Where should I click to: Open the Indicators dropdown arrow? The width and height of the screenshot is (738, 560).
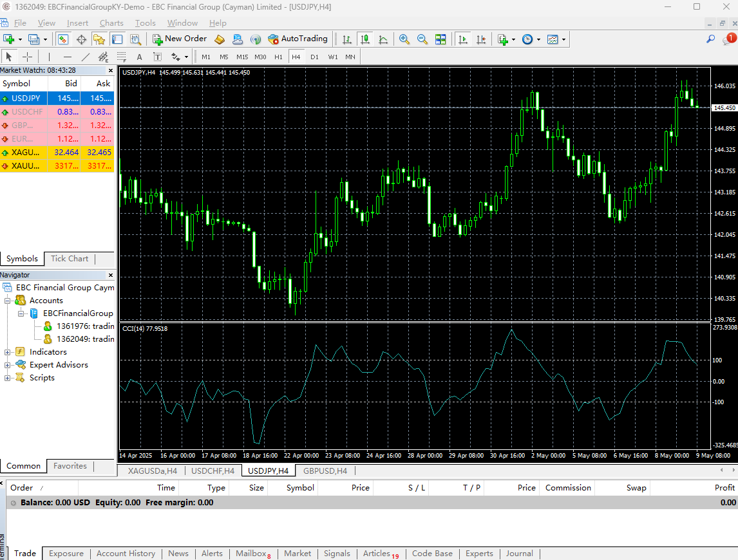point(513,39)
